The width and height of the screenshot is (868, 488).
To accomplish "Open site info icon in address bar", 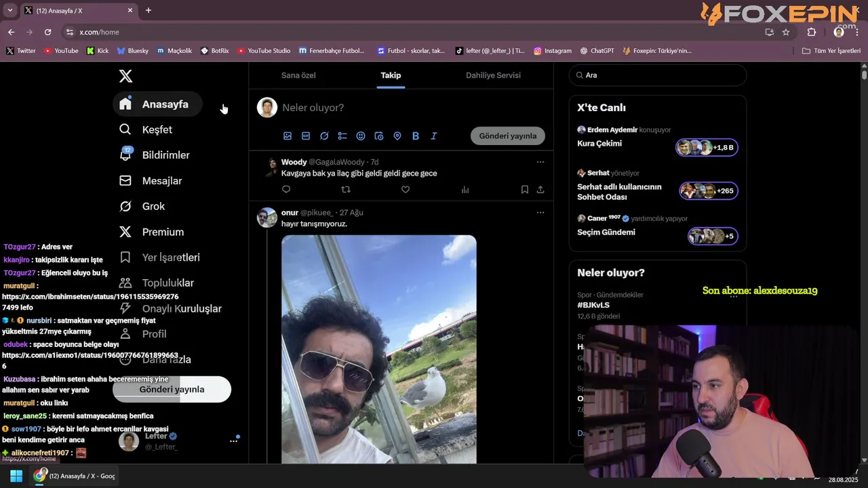I will coord(69,32).
